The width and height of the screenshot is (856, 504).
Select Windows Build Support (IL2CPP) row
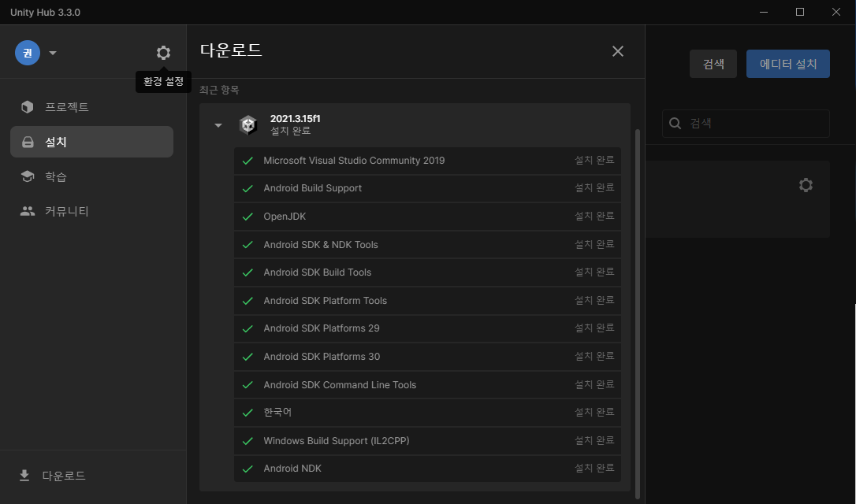click(x=427, y=441)
